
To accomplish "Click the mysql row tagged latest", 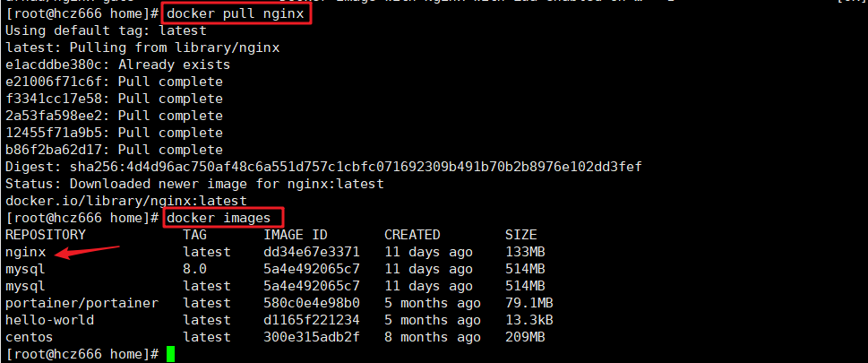I will coord(275,286).
